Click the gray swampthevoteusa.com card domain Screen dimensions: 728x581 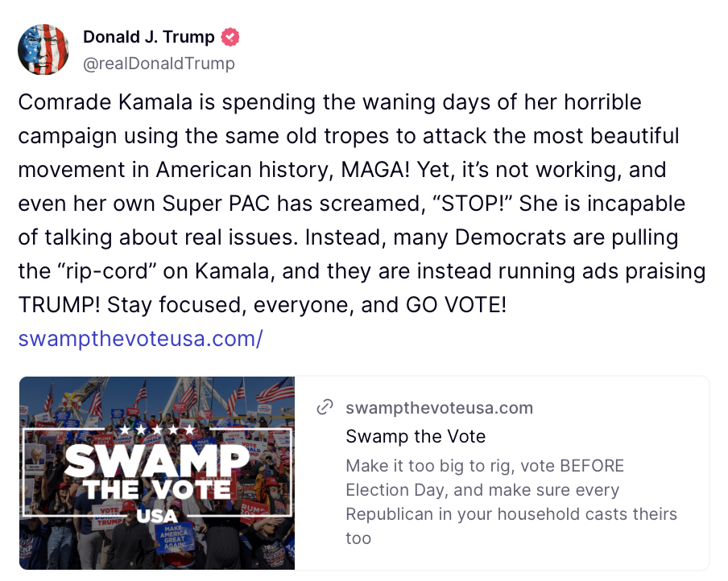439,407
